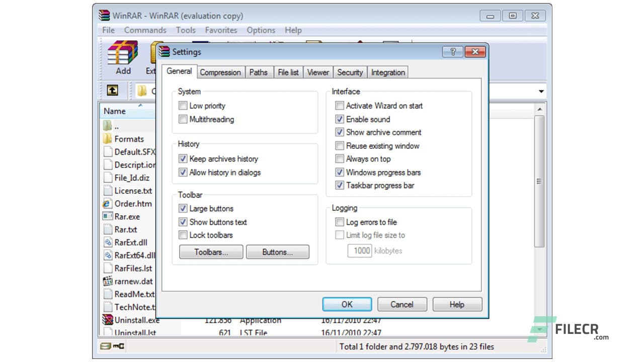Image resolution: width=644 pixels, height=362 pixels.
Task: Uncheck Keep archives history
Action: coord(183,158)
